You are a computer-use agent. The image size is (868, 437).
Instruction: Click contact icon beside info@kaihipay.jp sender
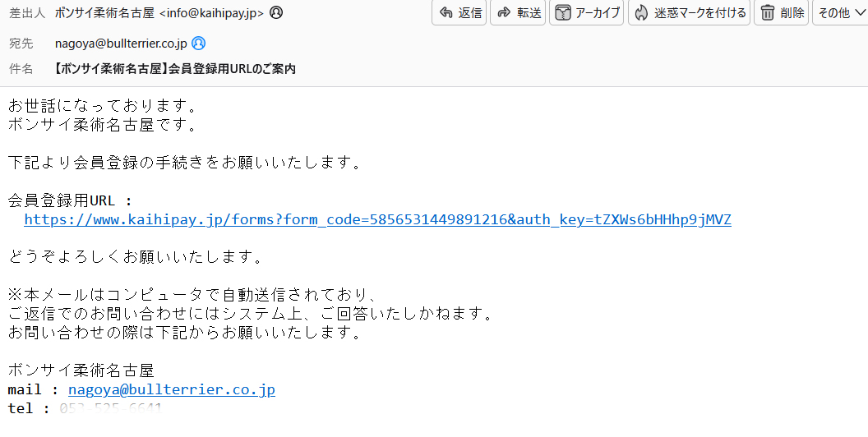[275, 12]
